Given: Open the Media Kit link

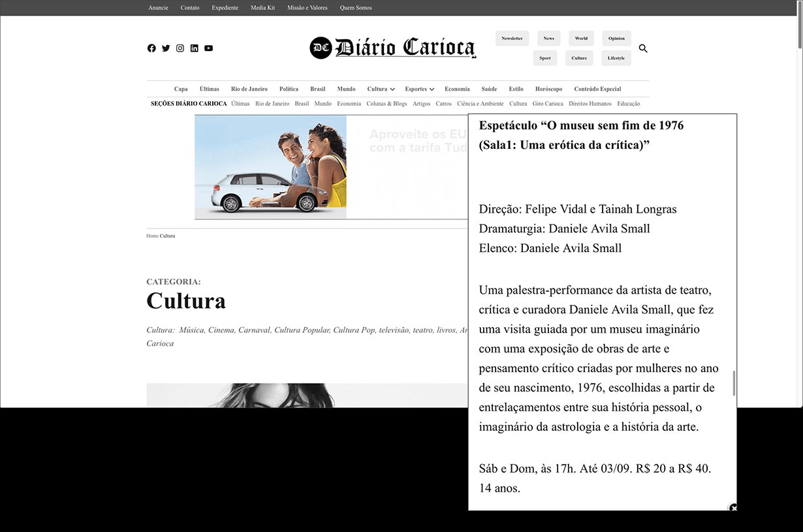Looking at the screenshot, I should point(262,8).
